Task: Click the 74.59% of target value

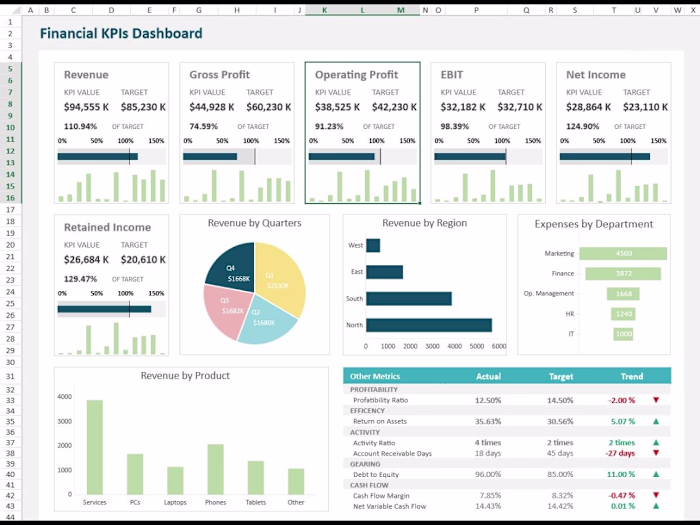Action: (x=204, y=126)
